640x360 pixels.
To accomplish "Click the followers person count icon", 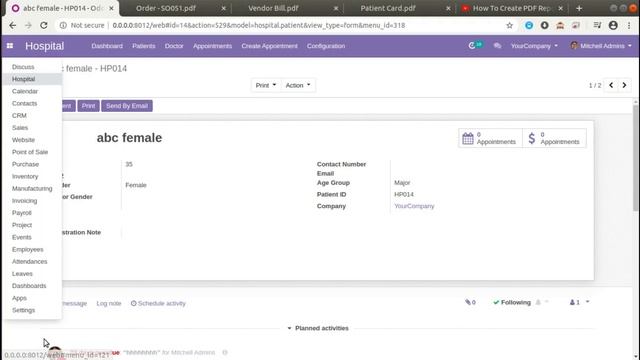I will [x=575, y=302].
